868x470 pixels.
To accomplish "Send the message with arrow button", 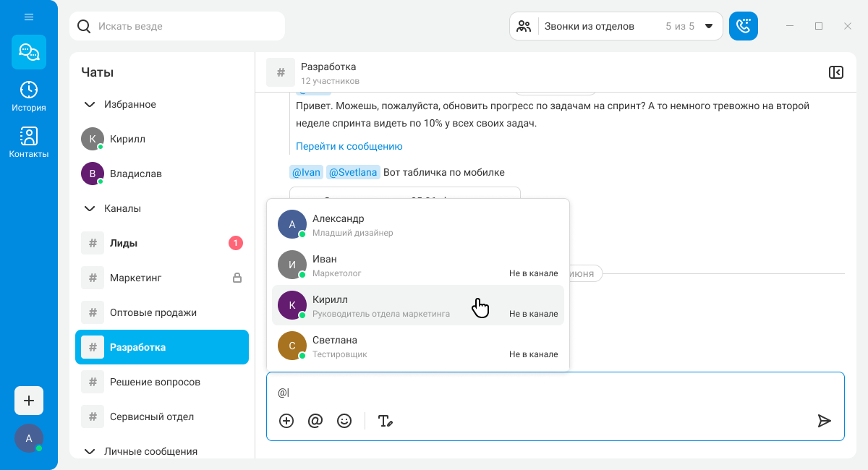I will pyautogui.click(x=824, y=421).
